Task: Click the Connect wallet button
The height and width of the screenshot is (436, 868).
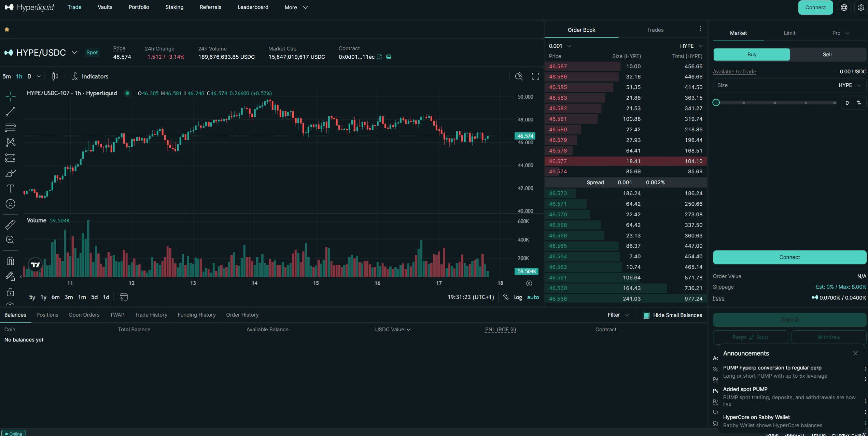Action: 815,7
